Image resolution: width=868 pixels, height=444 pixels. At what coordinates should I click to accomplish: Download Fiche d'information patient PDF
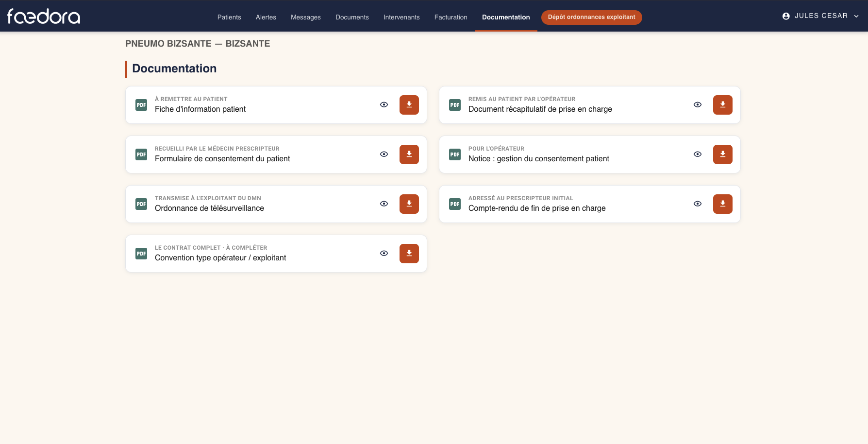click(x=409, y=105)
